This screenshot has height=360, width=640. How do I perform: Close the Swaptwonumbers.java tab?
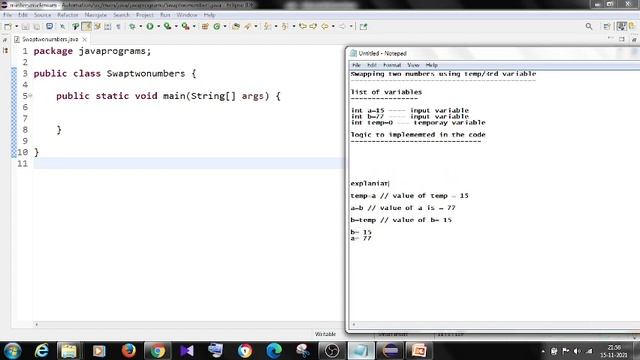click(x=84, y=39)
